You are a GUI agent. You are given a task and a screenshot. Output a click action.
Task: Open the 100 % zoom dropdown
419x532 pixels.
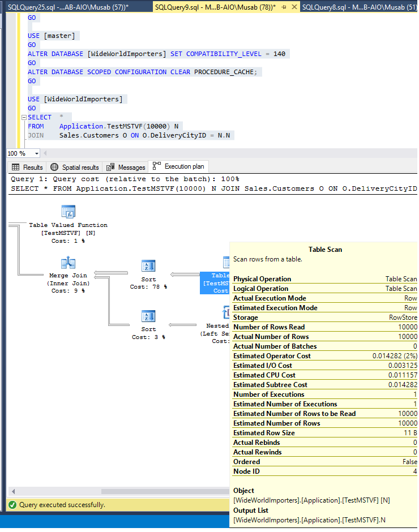[x=37, y=153]
